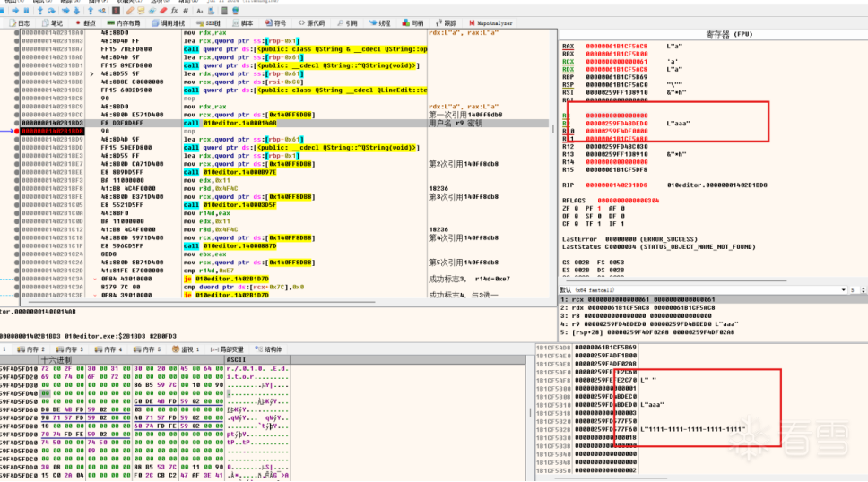Open the 脚本 script tab
This screenshot has width=868, height=482.
point(242,23)
